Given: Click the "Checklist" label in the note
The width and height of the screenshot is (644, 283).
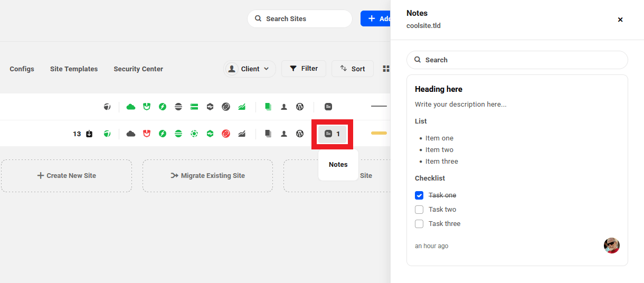Looking at the screenshot, I should coord(430,178).
